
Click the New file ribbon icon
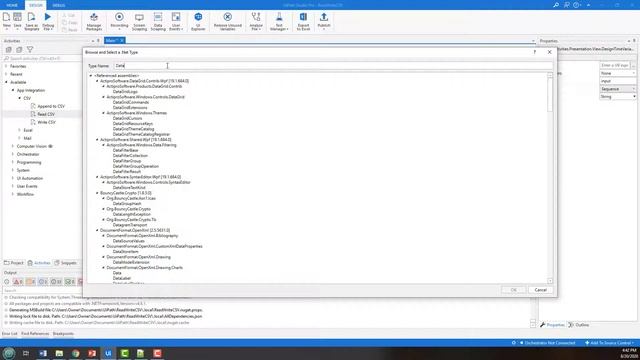7,21
